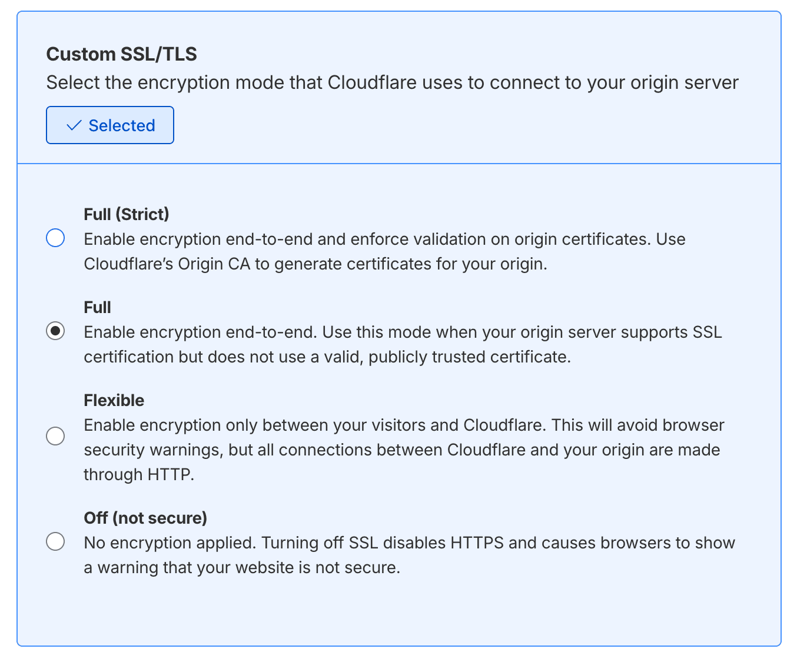Click the Full (Strict) option label
797x672 pixels.
(x=127, y=214)
